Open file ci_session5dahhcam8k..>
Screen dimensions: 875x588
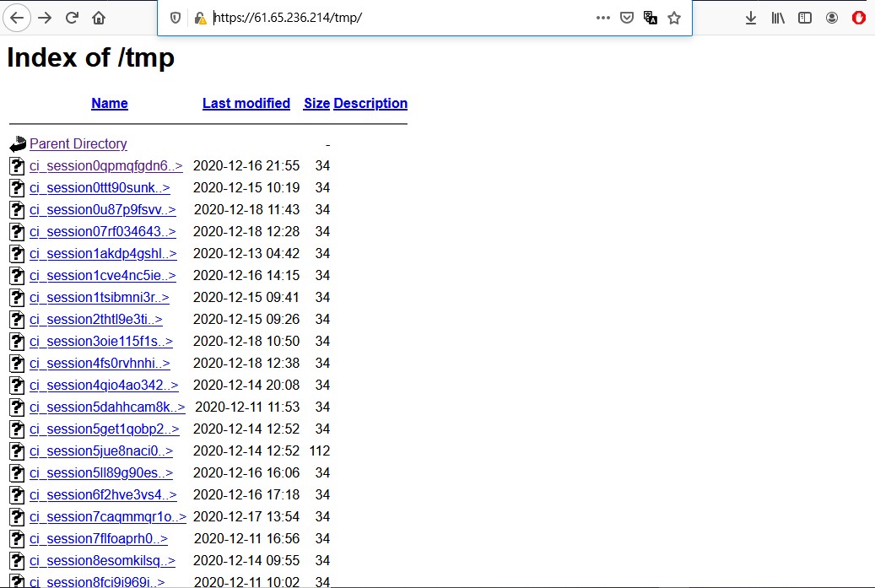click(x=107, y=407)
